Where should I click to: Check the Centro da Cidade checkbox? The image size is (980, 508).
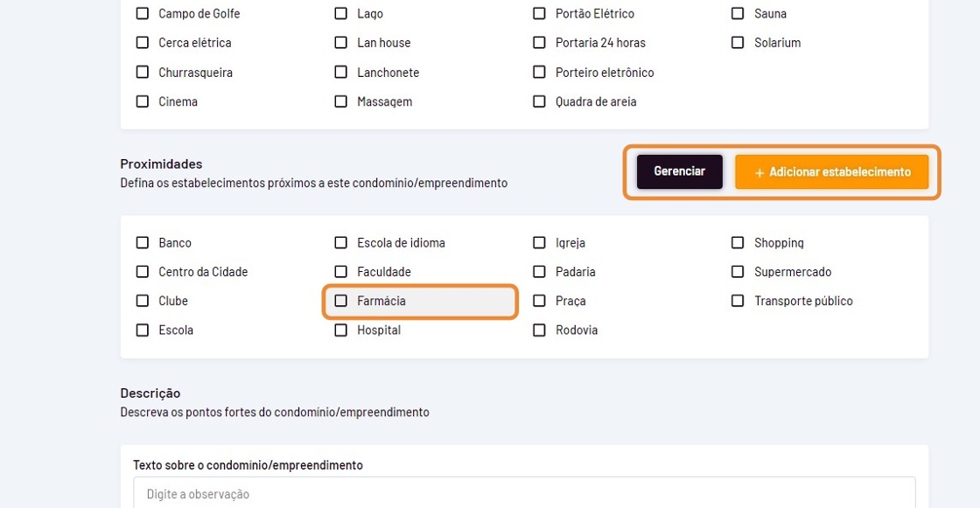click(x=143, y=272)
